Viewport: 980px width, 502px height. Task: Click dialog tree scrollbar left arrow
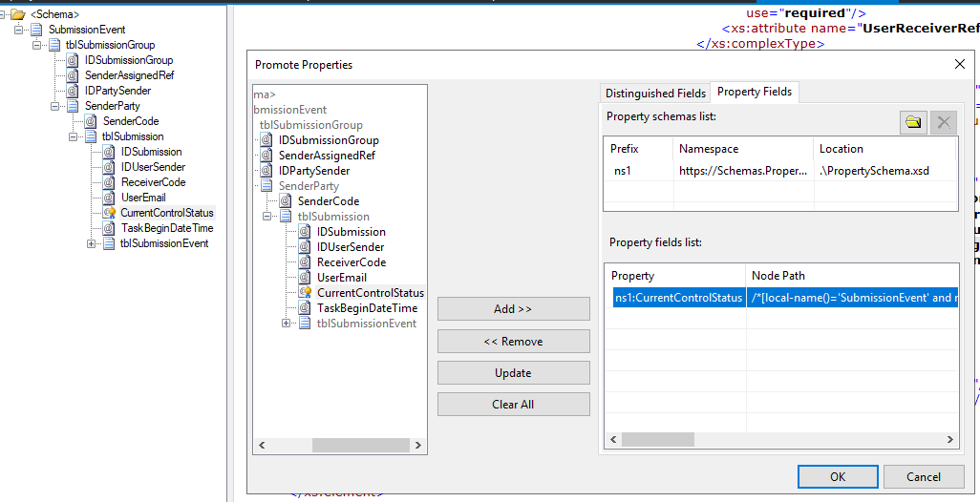pos(262,445)
